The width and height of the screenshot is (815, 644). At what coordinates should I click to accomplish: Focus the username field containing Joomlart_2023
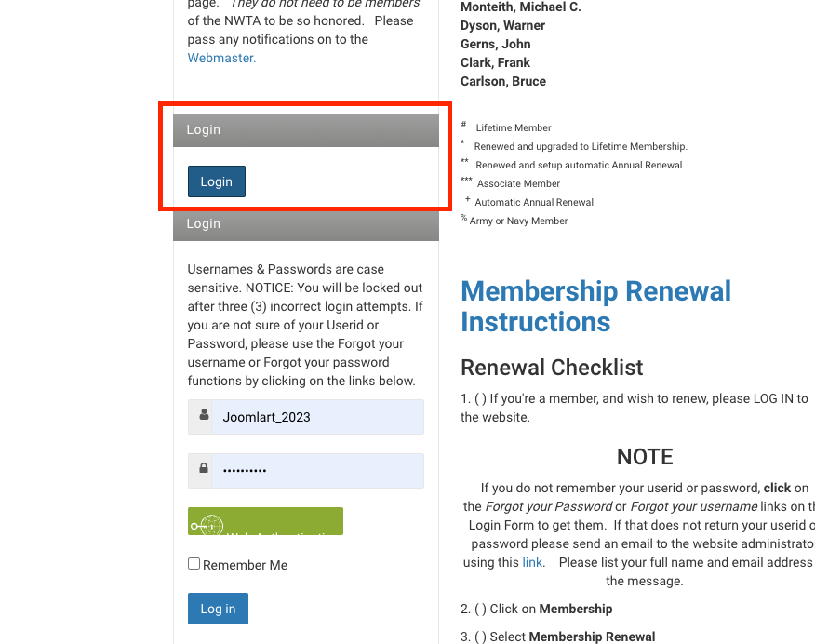pos(317,417)
